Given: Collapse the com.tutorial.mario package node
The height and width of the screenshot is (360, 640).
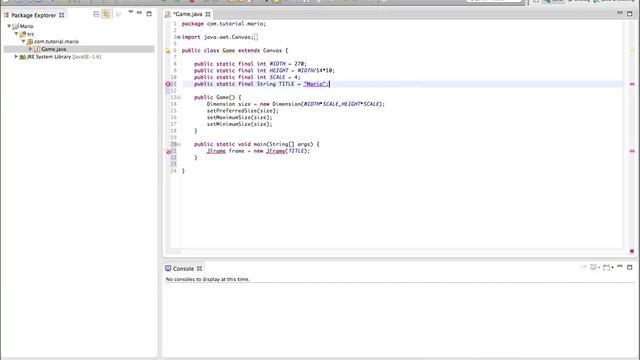Looking at the screenshot, I should (23, 42).
